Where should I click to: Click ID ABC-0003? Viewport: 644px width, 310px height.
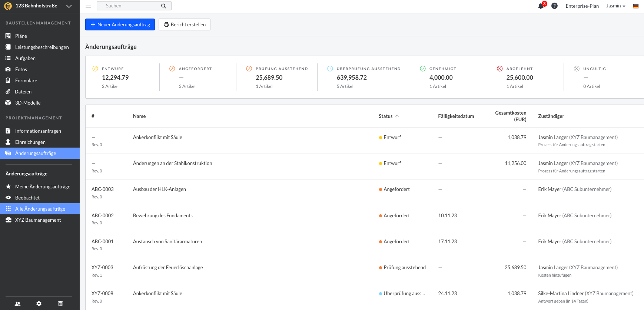tap(103, 189)
